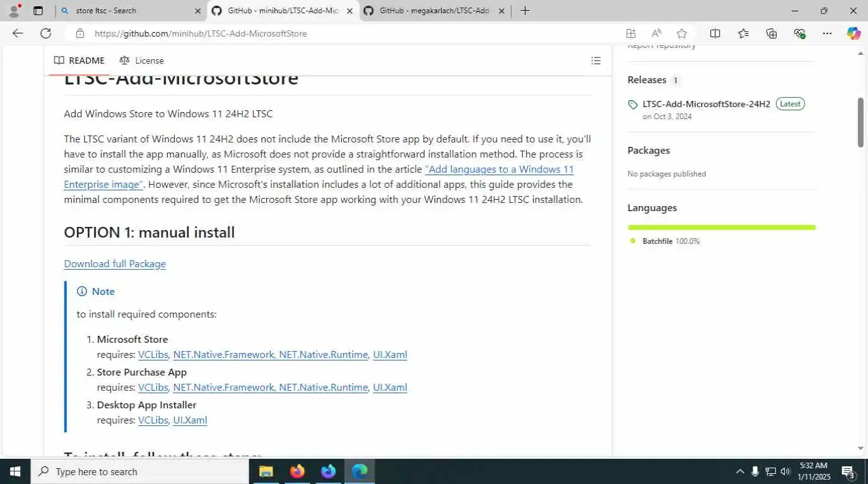
Task: Click the page vertical scrollbar thumb
Action: (860, 122)
